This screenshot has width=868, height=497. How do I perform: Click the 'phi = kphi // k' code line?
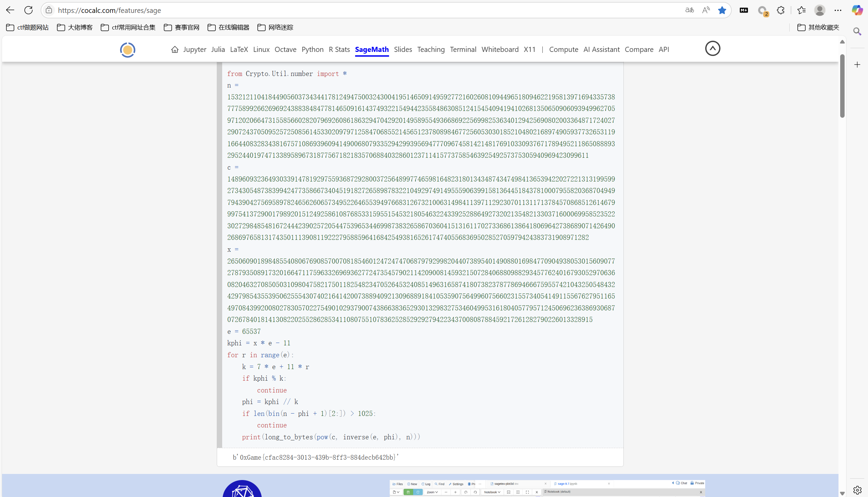[270, 402]
